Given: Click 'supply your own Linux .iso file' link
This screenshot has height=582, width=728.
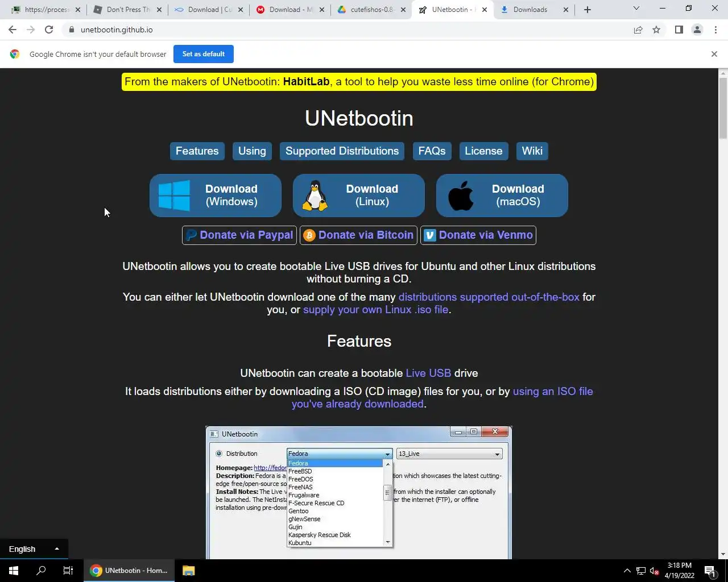Looking at the screenshot, I should [375, 310].
